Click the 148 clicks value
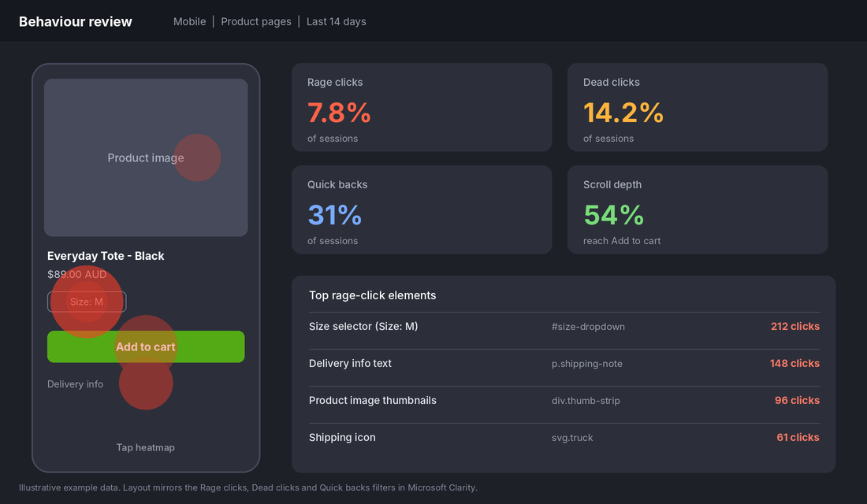This screenshot has width=867, height=504. (x=794, y=363)
